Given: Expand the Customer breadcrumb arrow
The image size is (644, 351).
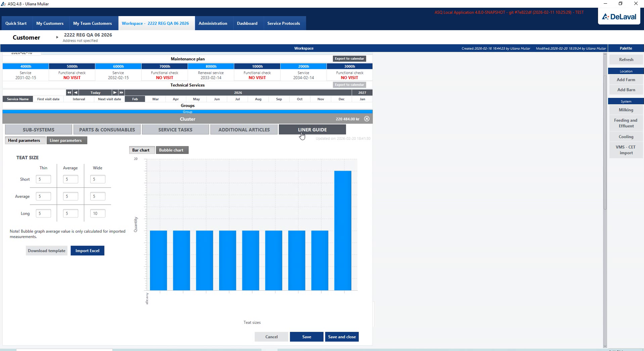Looking at the screenshot, I should (57, 37).
